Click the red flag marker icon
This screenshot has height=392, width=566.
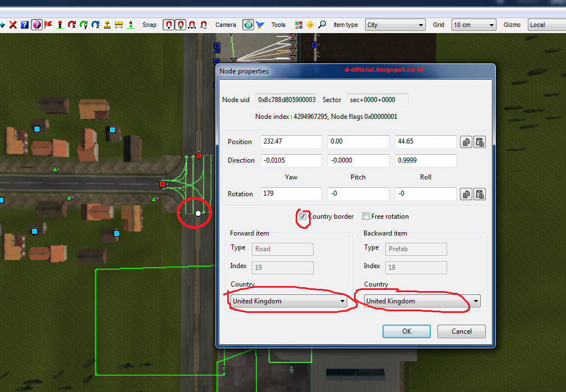click(x=48, y=25)
